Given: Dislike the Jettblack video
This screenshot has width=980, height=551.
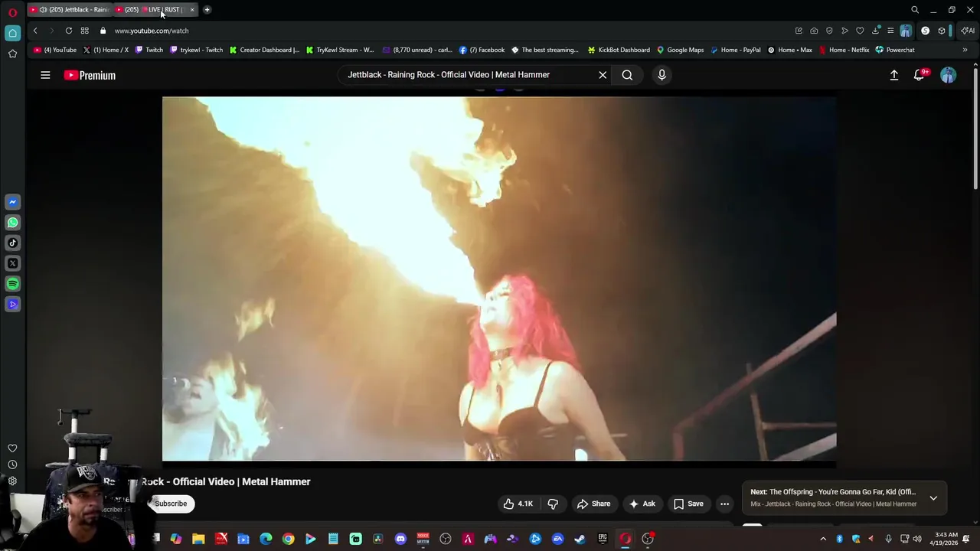Looking at the screenshot, I should (x=552, y=504).
